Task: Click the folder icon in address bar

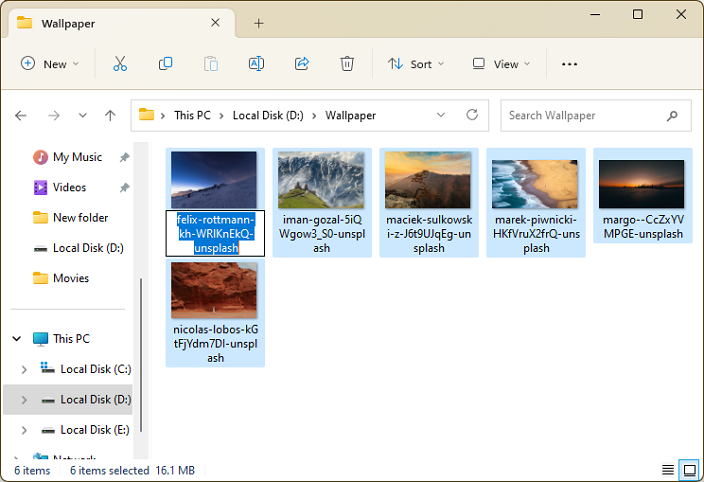Action: pyautogui.click(x=146, y=115)
